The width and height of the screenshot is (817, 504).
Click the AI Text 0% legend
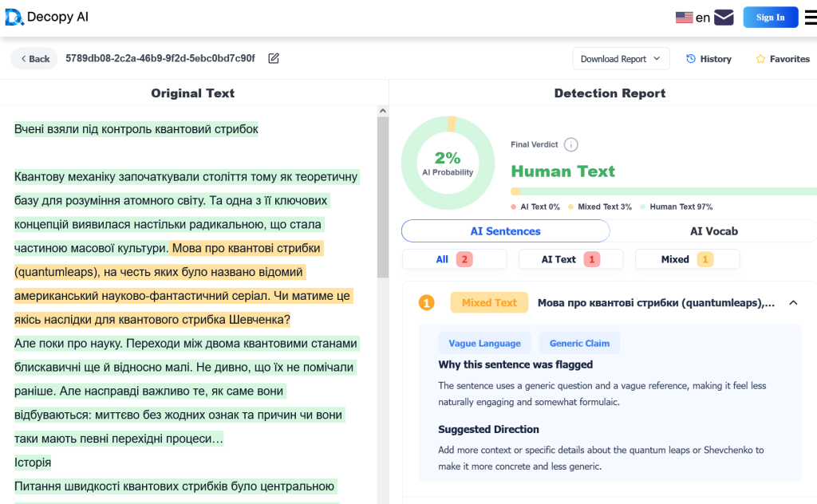pos(535,207)
